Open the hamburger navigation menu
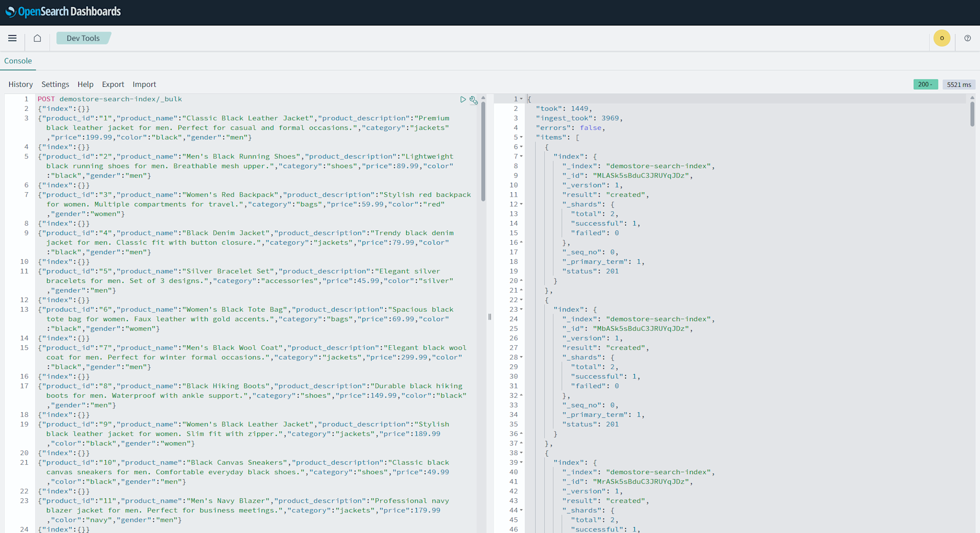 pos(12,38)
